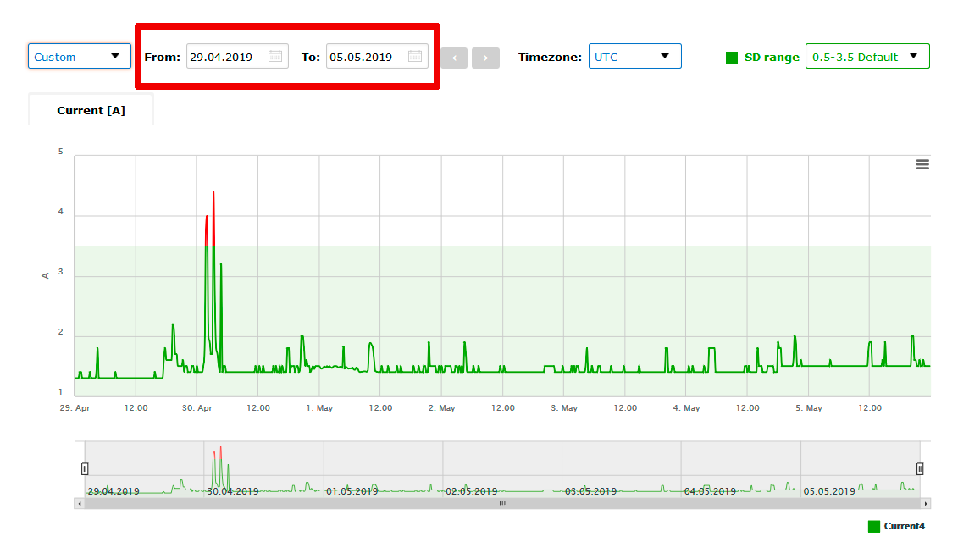Click the green Current4 legend color square
This screenshot has height=548, width=980.
coord(874,527)
